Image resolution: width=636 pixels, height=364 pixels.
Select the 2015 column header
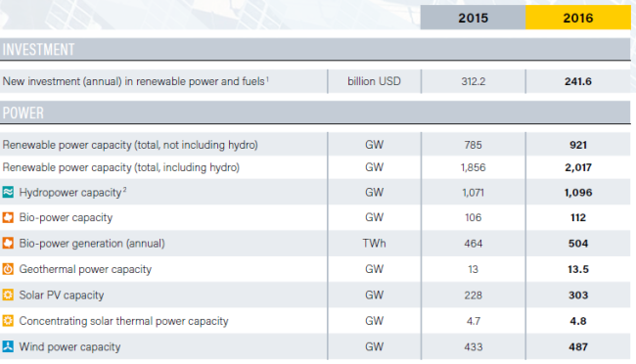(x=473, y=18)
